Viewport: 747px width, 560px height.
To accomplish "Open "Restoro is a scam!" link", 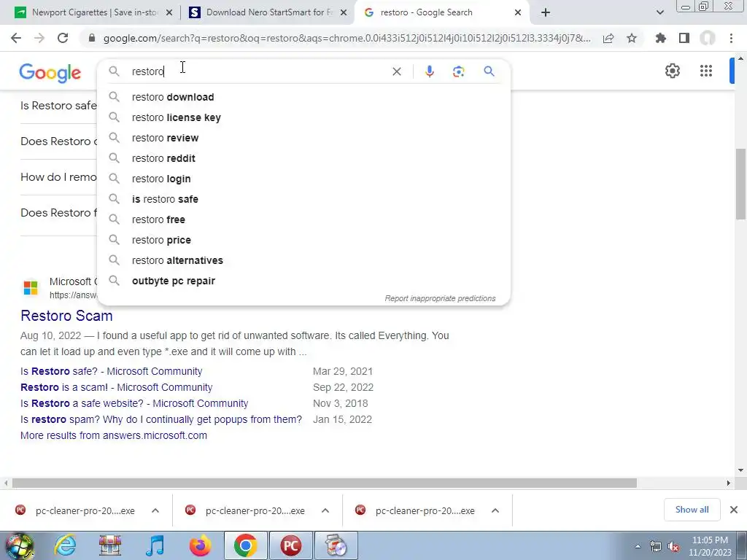I will [116, 388].
